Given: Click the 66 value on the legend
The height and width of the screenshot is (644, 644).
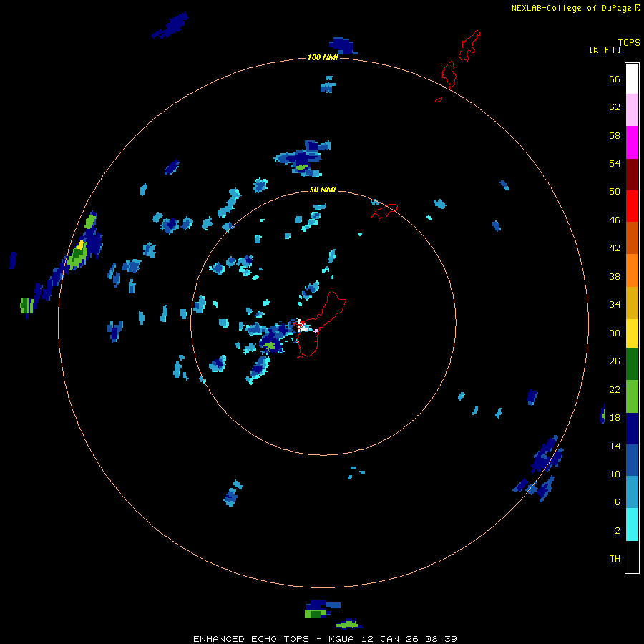Looking at the screenshot, I should coord(615,79).
